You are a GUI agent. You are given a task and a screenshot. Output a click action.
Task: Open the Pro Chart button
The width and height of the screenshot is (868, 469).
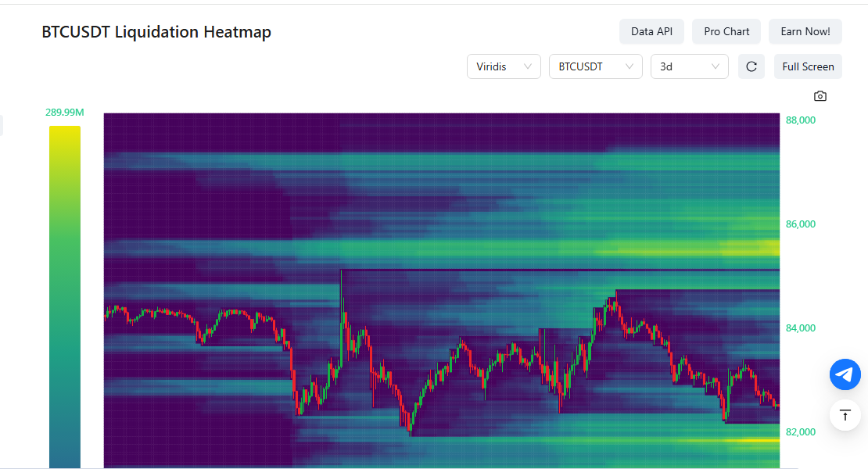[726, 31]
